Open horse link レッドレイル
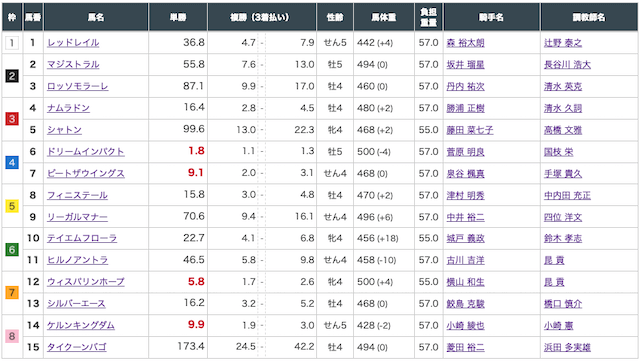Screen dimensions: 640x361 point(73,43)
